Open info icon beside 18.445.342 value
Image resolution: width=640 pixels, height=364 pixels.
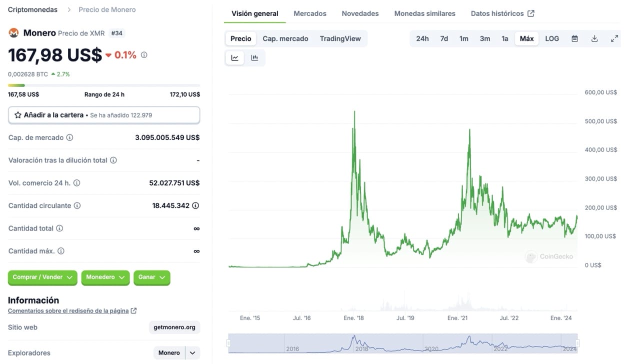point(195,205)
